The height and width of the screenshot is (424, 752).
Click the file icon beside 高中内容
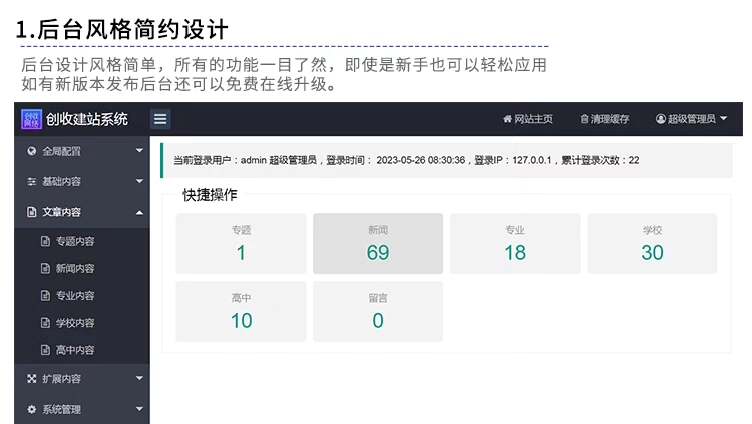[45, 350]
